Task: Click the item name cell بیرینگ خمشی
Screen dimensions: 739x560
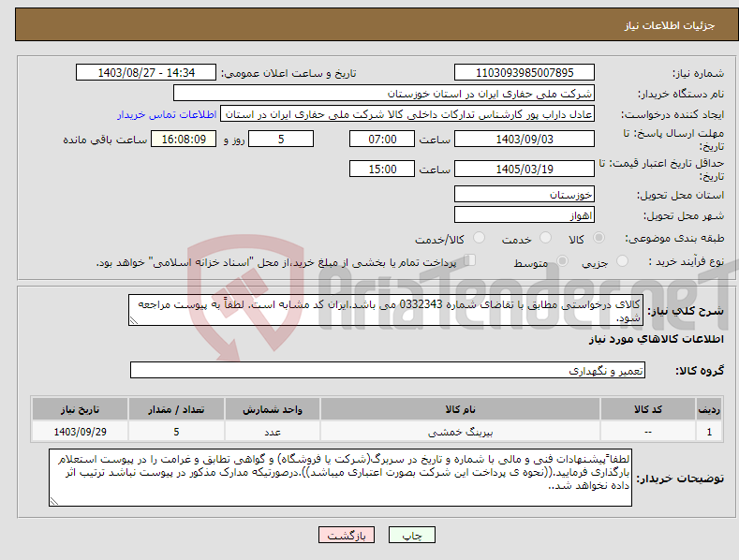Action: tap(460, 432)
